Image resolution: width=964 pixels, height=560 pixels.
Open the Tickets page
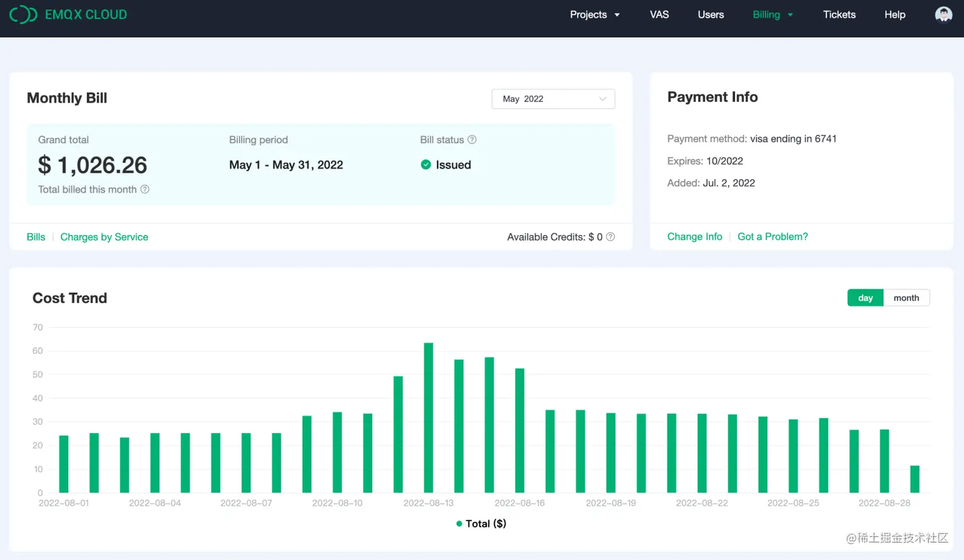tap(839, 15)
